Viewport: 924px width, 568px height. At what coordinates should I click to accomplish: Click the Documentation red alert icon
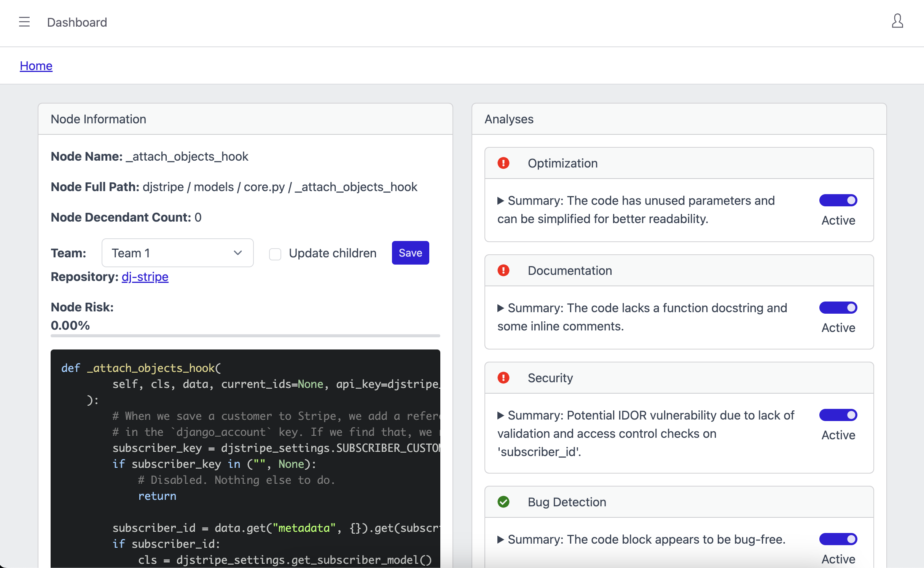point(503,271)
